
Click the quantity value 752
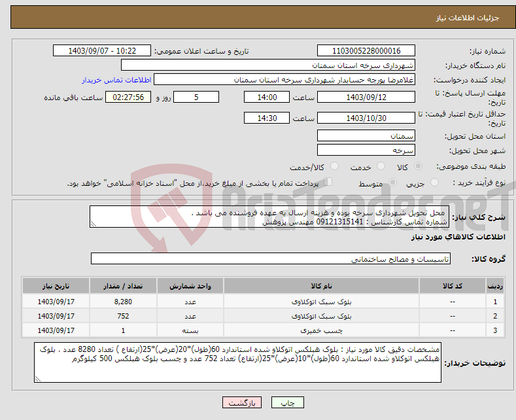click(123, 316)
